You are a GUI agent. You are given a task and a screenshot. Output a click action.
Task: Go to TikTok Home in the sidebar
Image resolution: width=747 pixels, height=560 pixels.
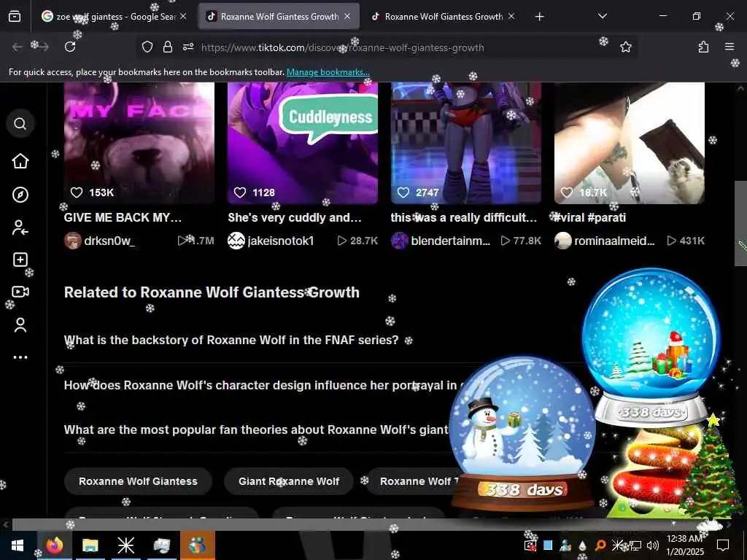click(20, 161)
